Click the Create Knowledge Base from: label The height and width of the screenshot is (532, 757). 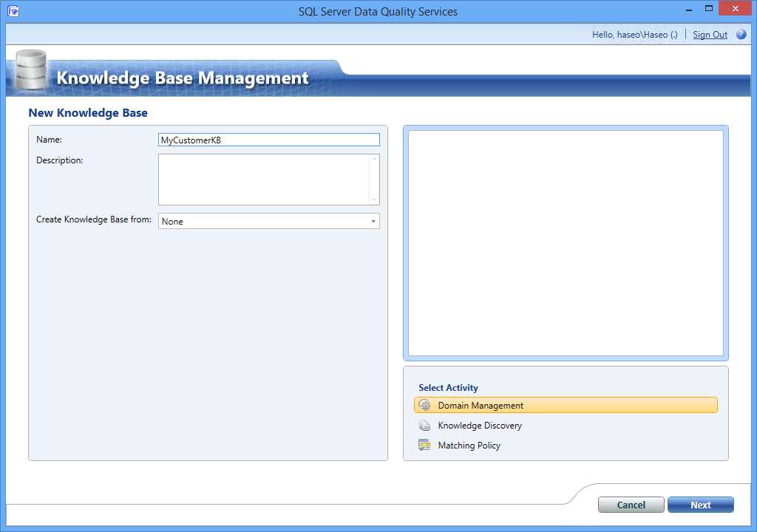[x=94, y=219]
